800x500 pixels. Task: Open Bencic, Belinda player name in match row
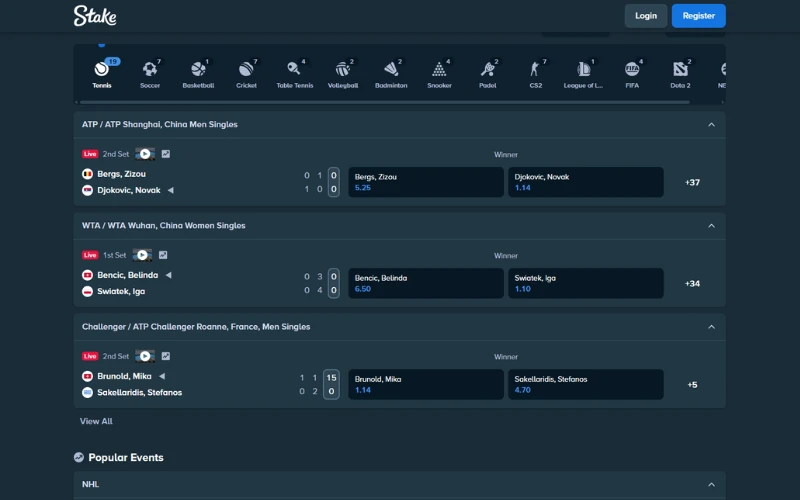click(x=128, y=275)
